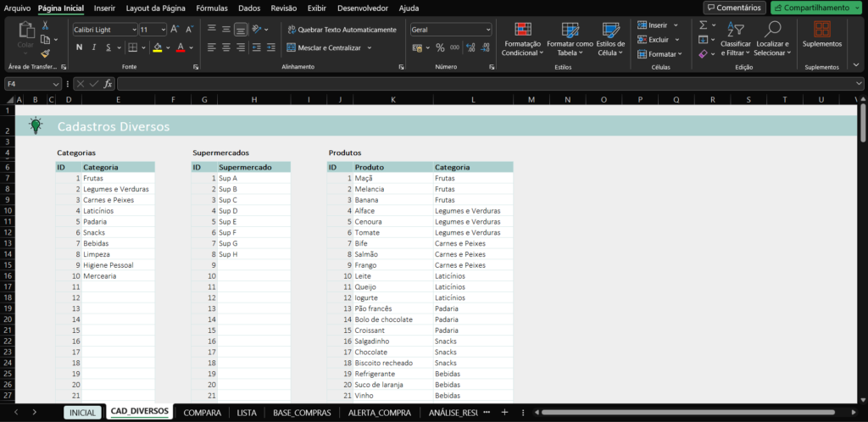868x422 pixels.
Task: Open the Fórmulas ribbon tab
Action: pyautogui.click(x=211, y=8)
